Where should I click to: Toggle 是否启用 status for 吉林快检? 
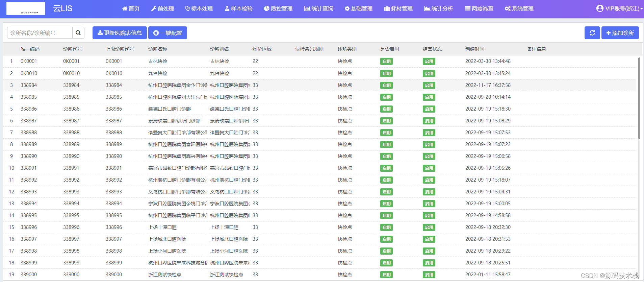pos(386,62)
